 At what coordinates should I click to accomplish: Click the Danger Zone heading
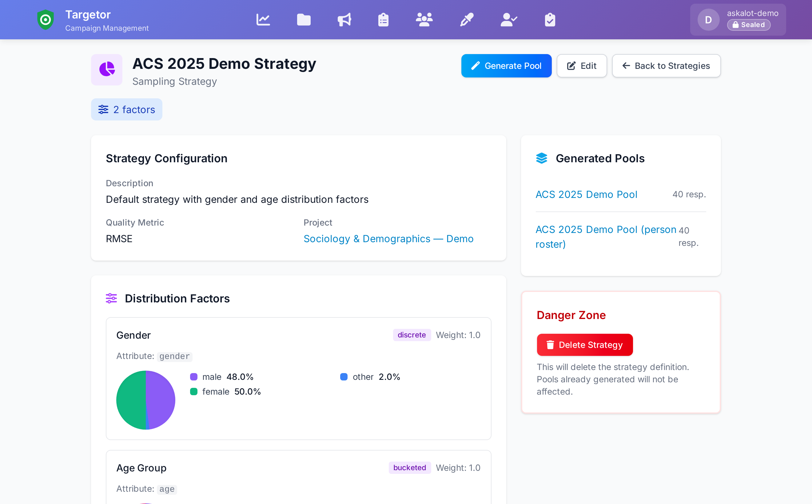[571, 315]
